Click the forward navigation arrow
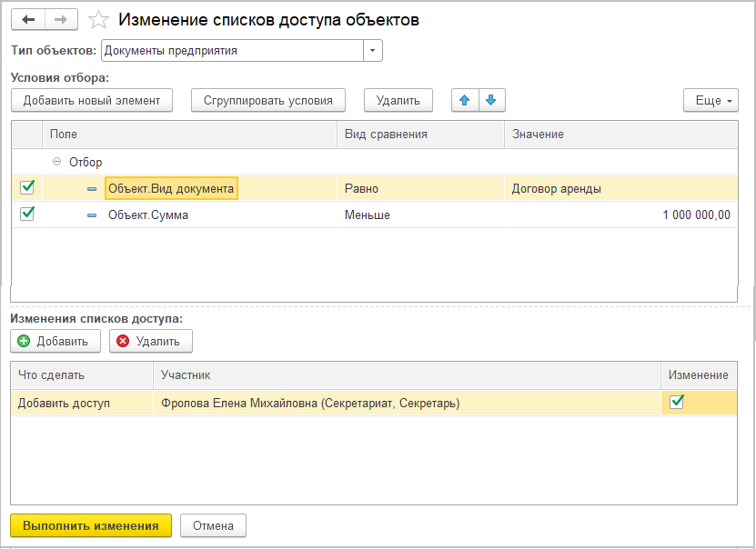The width and height of the screenshot is (756, 549). tap(60, 19)
